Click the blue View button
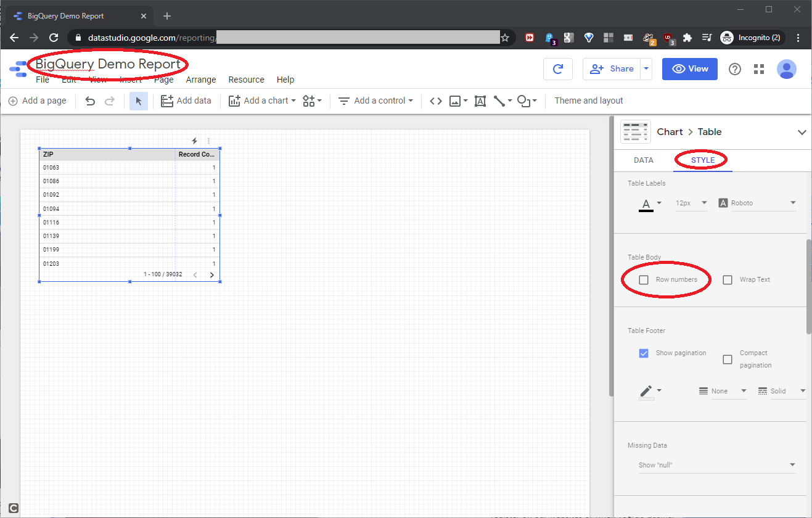Image resolution: width=812 pixels, height=518 pixels. pyautogui.click(x=690, y=69)
